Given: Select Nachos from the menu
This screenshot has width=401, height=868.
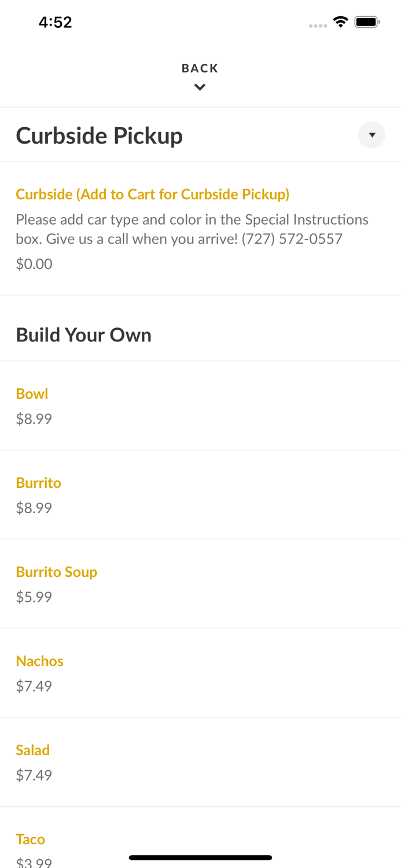Looking at the screenshot, I should (39, 661).
